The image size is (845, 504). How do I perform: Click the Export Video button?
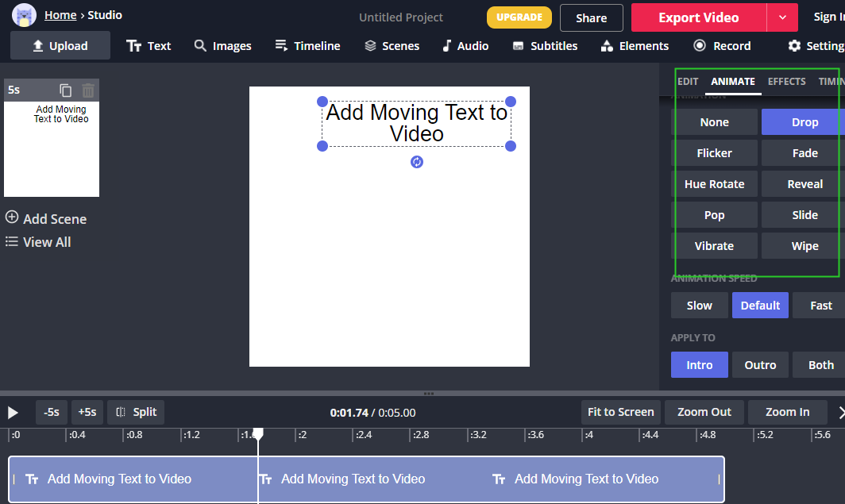pos(698,17)
